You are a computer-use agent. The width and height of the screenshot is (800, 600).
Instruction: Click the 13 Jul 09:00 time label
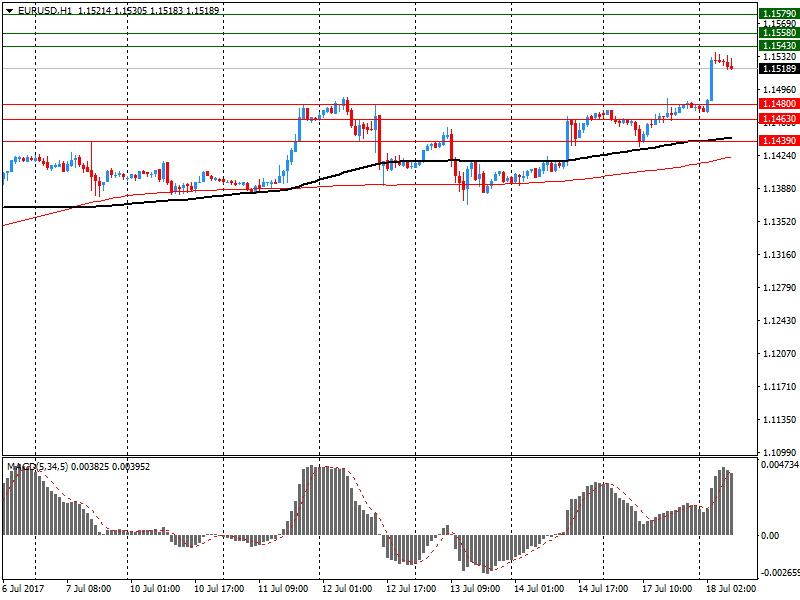[474, 588]
